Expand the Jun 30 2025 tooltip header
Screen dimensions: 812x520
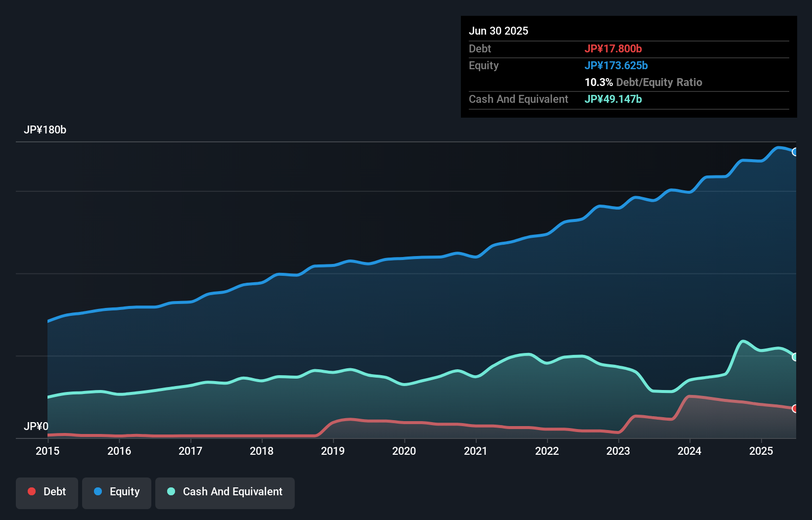(498, 31)
